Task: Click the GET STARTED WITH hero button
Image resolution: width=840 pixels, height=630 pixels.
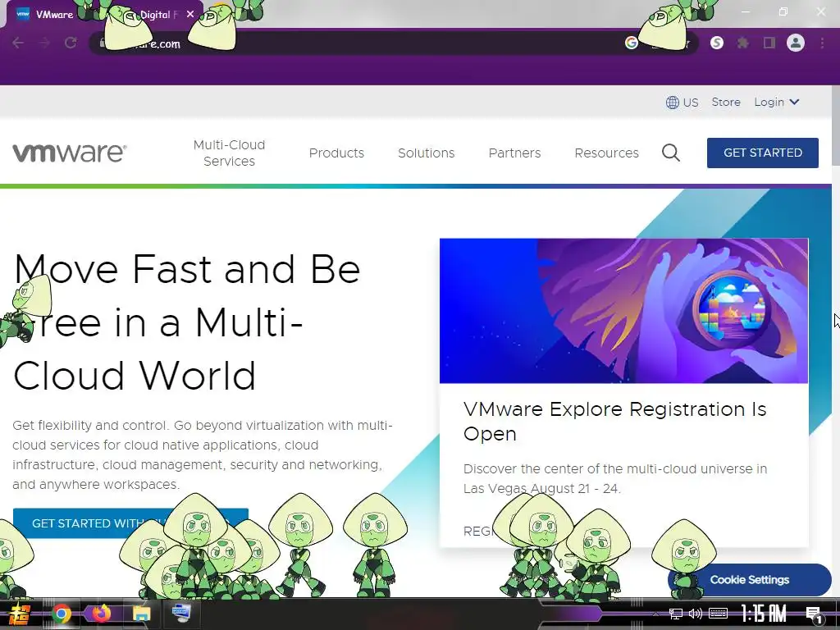Action: (130, 523)
